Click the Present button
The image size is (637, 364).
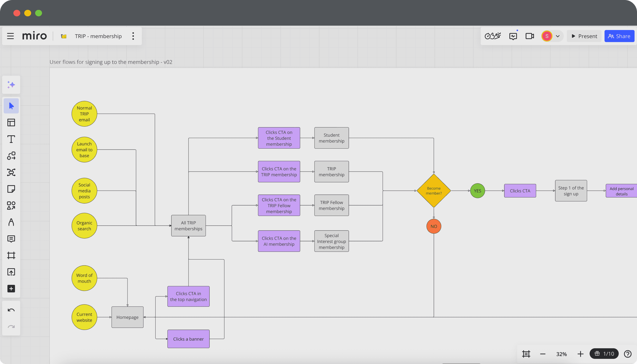point(584,36)
